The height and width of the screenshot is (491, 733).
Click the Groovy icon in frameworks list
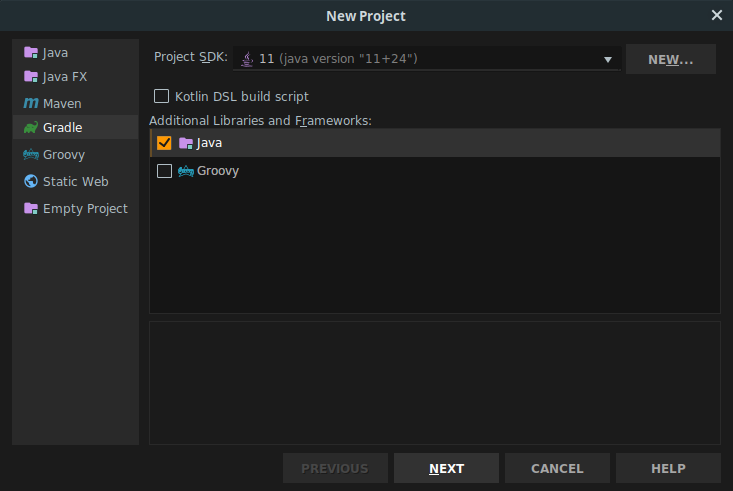click(x=186, y=171)
